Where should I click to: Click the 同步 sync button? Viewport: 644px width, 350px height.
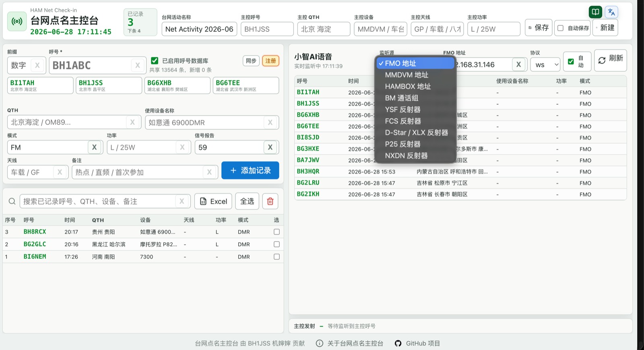251,61
